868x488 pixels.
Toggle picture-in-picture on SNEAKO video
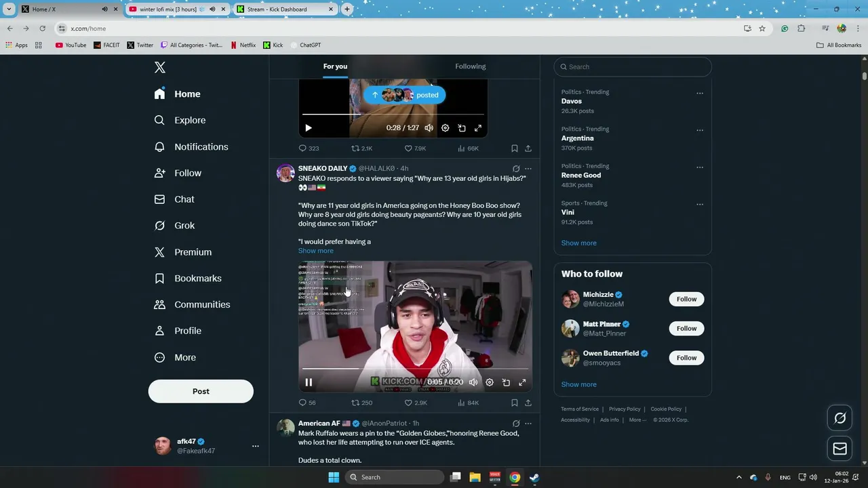[x=506, y=382]
